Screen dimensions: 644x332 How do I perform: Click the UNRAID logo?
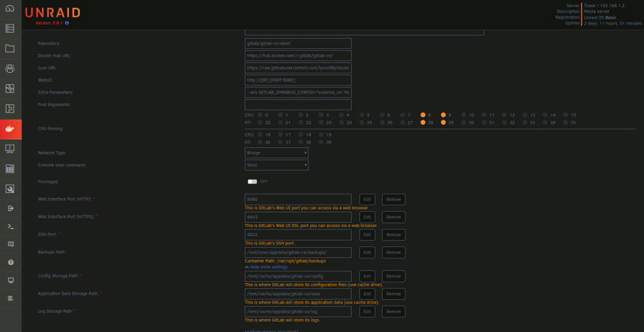pos(53,13)
